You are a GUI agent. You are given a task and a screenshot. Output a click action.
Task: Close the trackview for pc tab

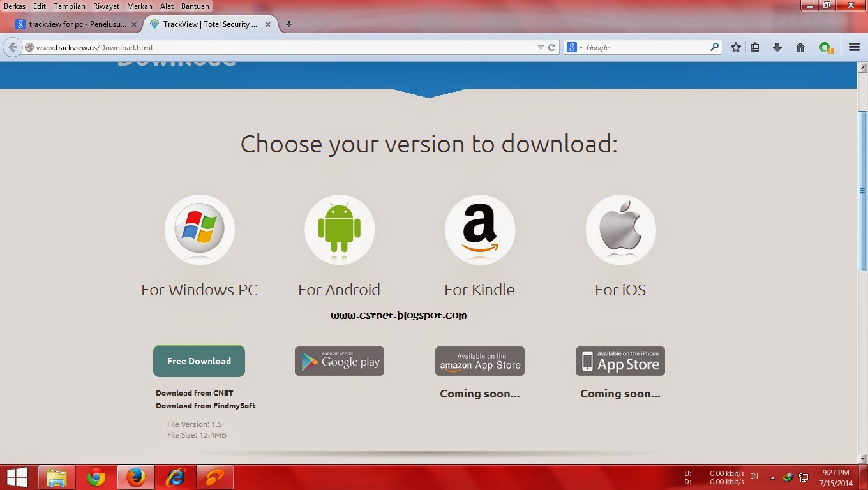point(134,24)
